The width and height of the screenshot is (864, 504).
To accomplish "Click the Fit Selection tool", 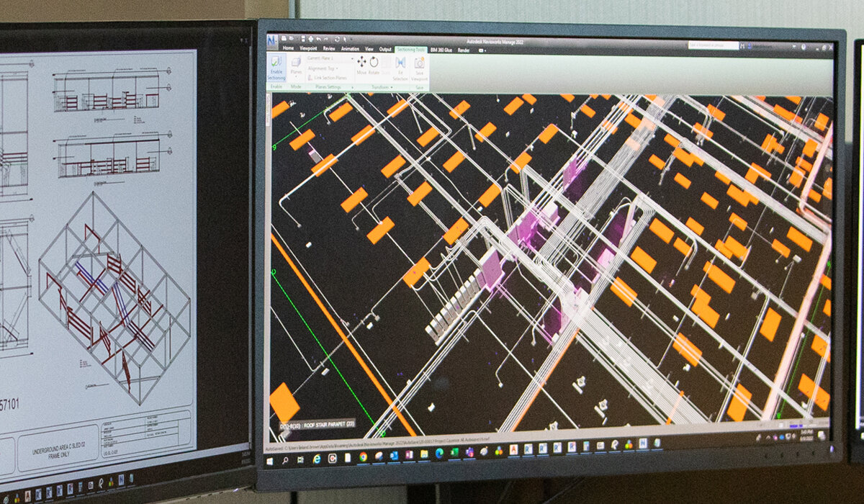I will click(400, 68).
